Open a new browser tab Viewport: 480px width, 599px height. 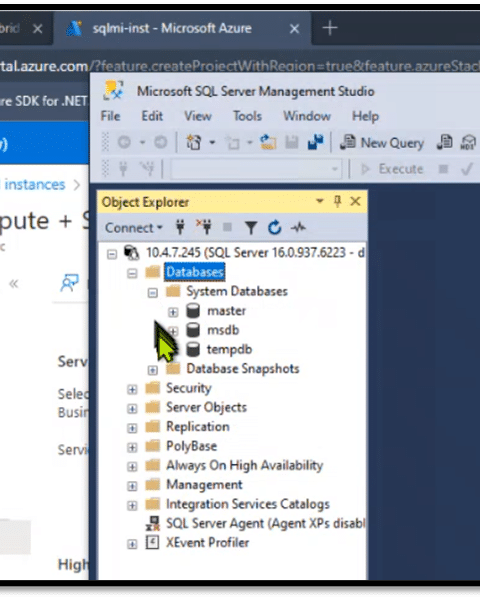330,28
